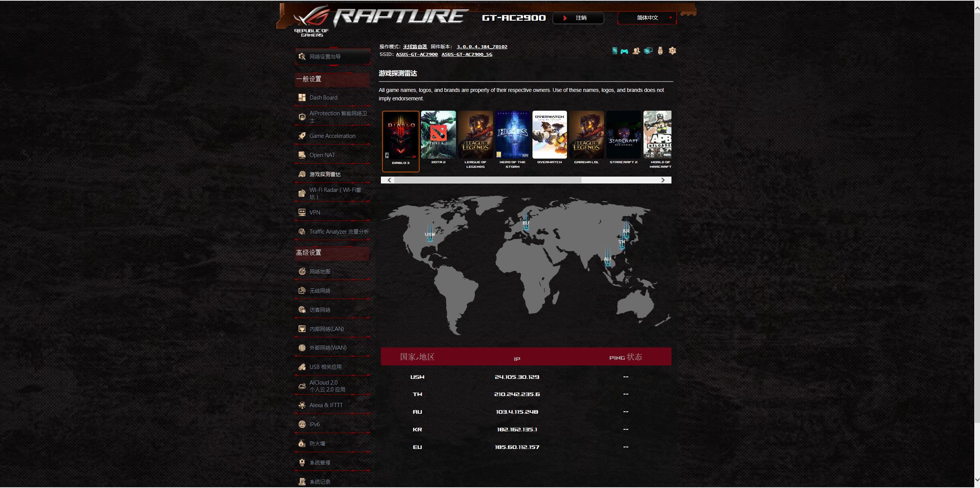Click the 注销 logout button
The height and width of the screenshot is (488, 980).
click(578, 18)
